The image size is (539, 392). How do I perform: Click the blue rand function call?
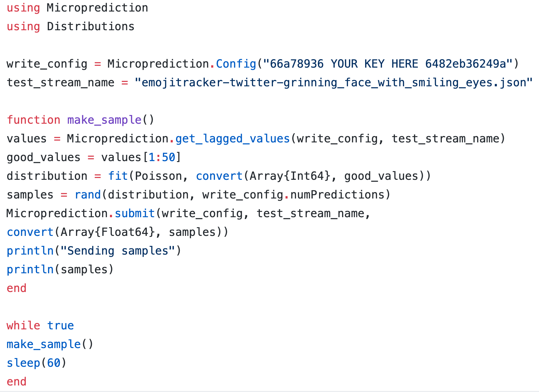[x=88, y=195]
